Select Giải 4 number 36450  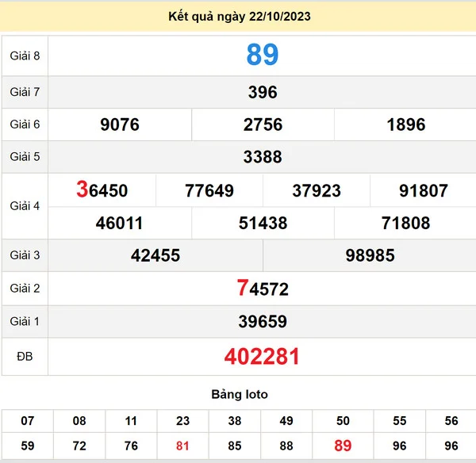[102, 190]
